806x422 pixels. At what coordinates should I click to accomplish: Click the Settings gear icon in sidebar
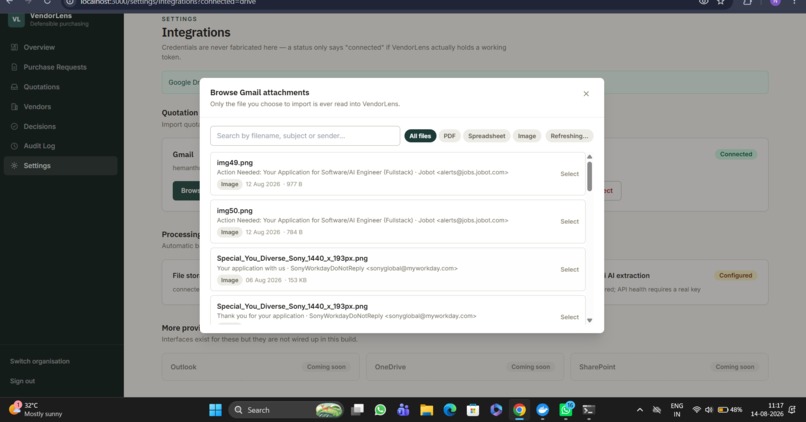(14, 166)
